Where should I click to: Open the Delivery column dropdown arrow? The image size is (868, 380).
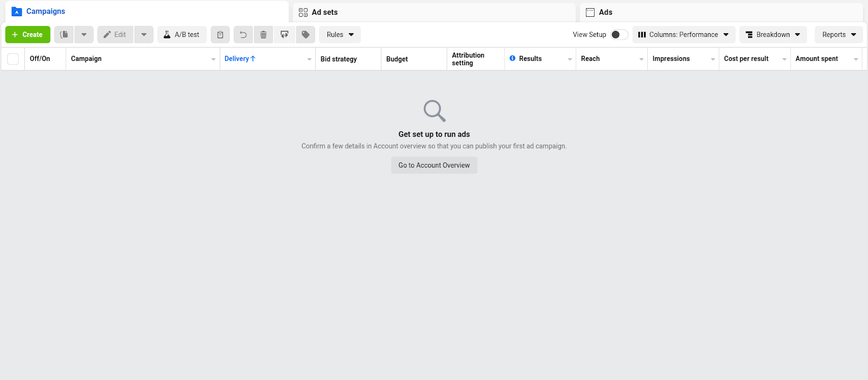tap(309, 59)
